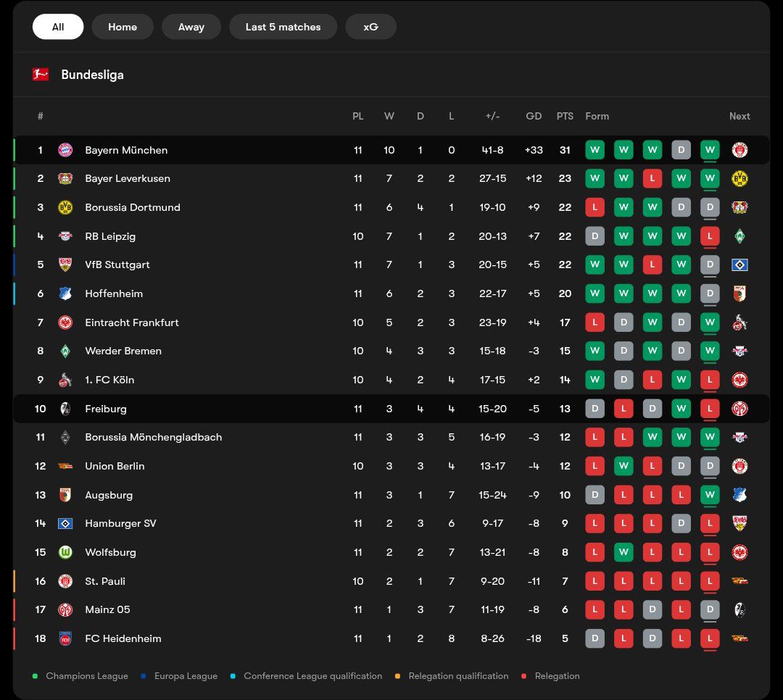Viewport: 783px width, 700px height.
Task: Switch to the xG tab
Action: (x=370, y=27)
